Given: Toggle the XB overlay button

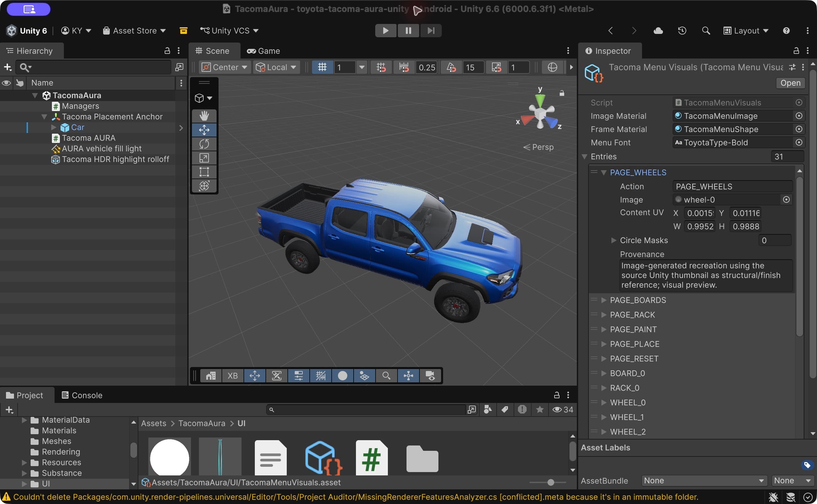Looking at the screenshot, I should 233,376.
